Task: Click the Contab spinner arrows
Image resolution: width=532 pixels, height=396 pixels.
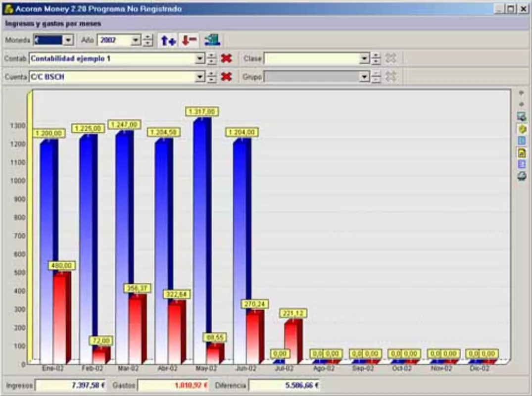Action: click(x=211, y=58)
